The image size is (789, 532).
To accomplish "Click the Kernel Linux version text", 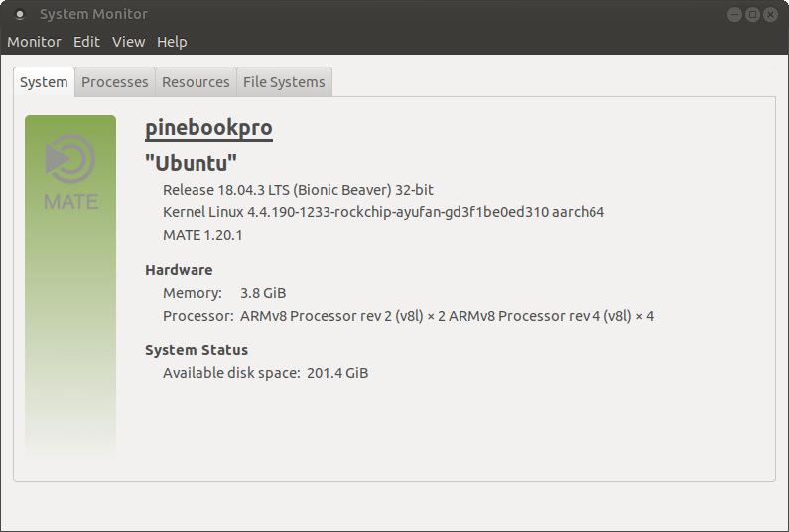I will pyautogui.click(x=383, y=212).
